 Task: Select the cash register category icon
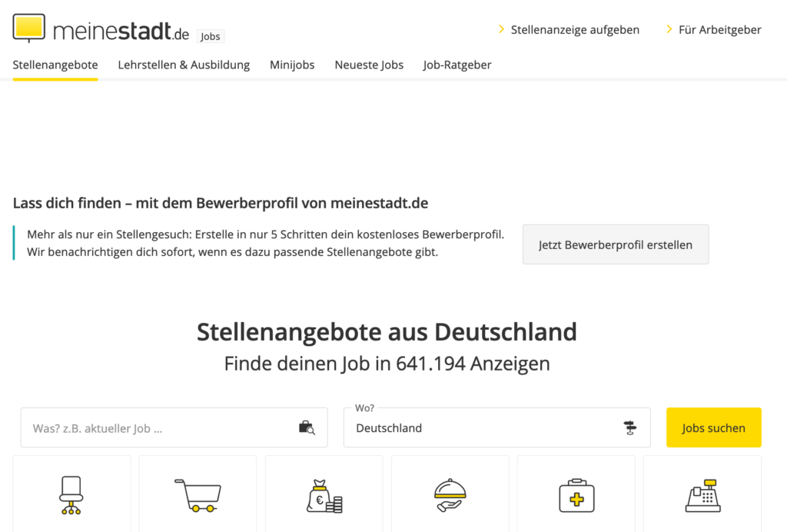pyautogui.click(x=702, y=495)
